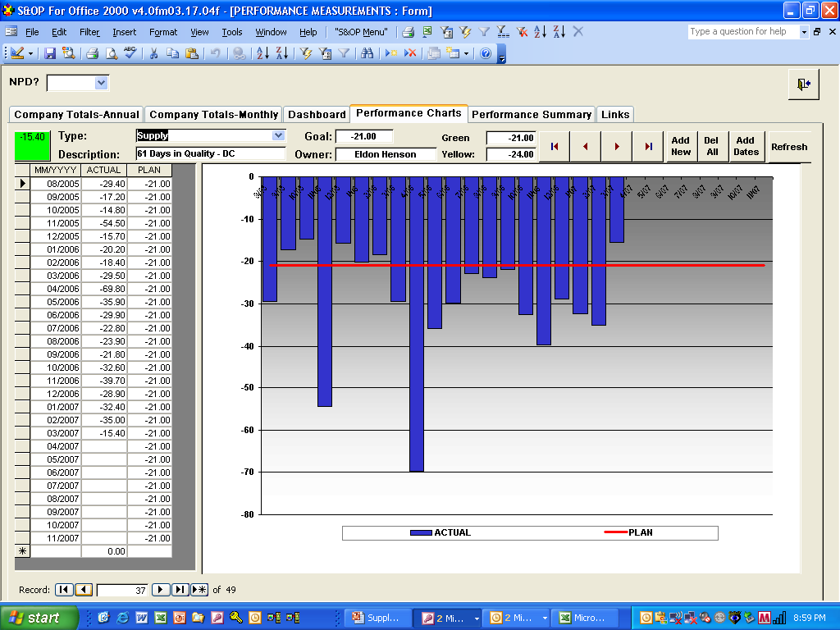Open the Type dropdown showing Supply

[279, 135]
